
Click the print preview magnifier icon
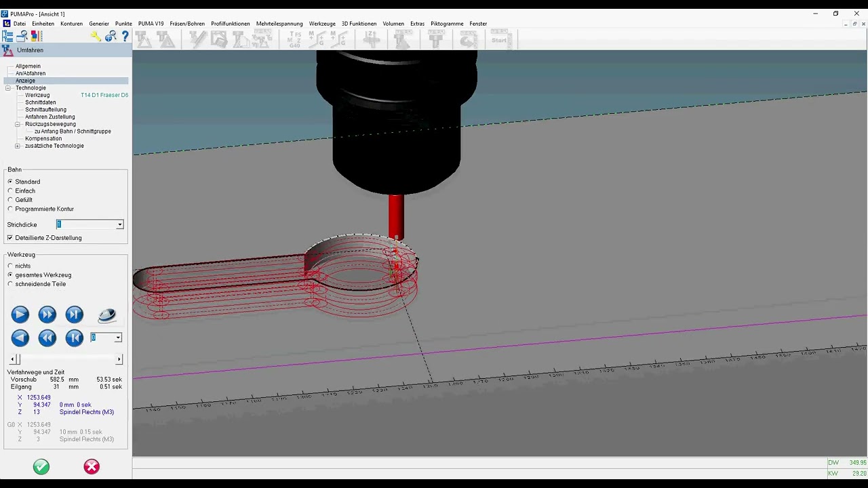coord(22,37)
